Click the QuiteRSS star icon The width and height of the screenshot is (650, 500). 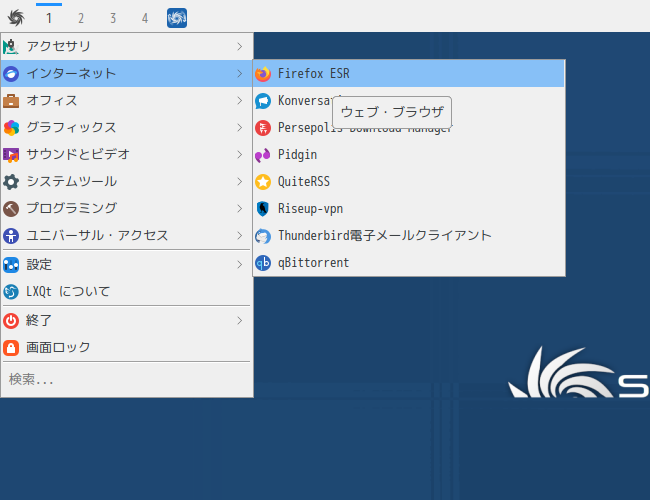pos(263,182)
